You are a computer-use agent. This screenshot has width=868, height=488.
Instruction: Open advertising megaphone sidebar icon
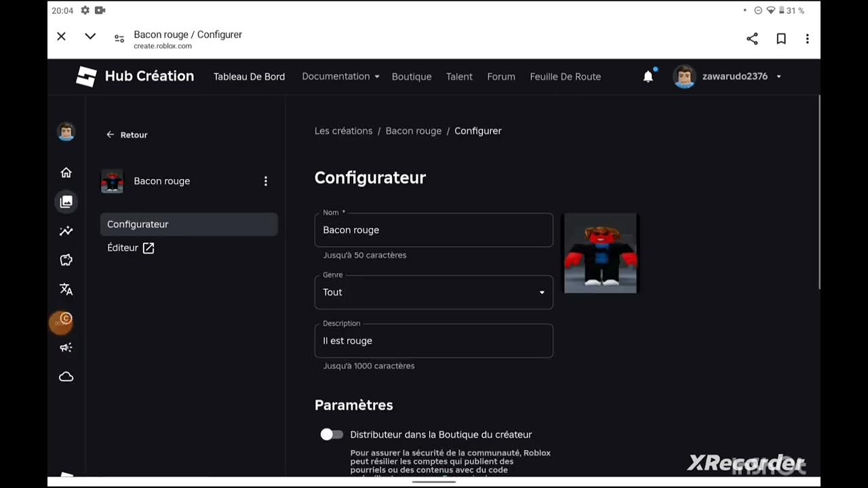(66, 348)
